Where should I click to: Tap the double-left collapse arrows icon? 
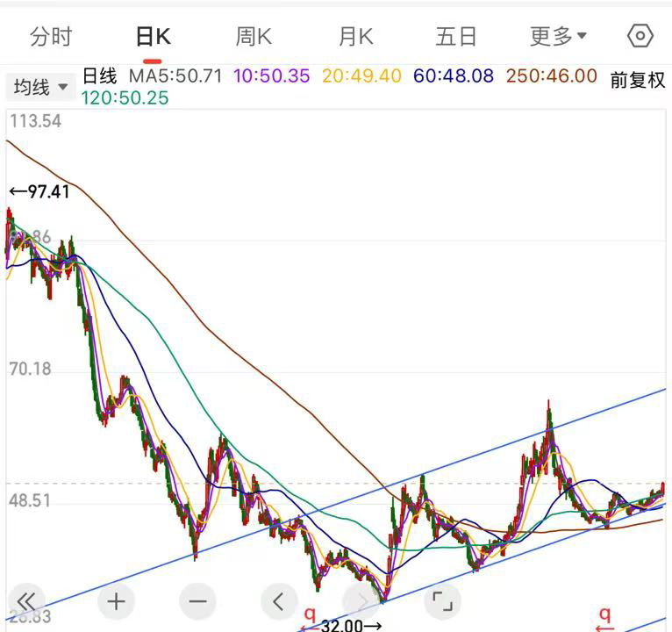tap(26, 601)
